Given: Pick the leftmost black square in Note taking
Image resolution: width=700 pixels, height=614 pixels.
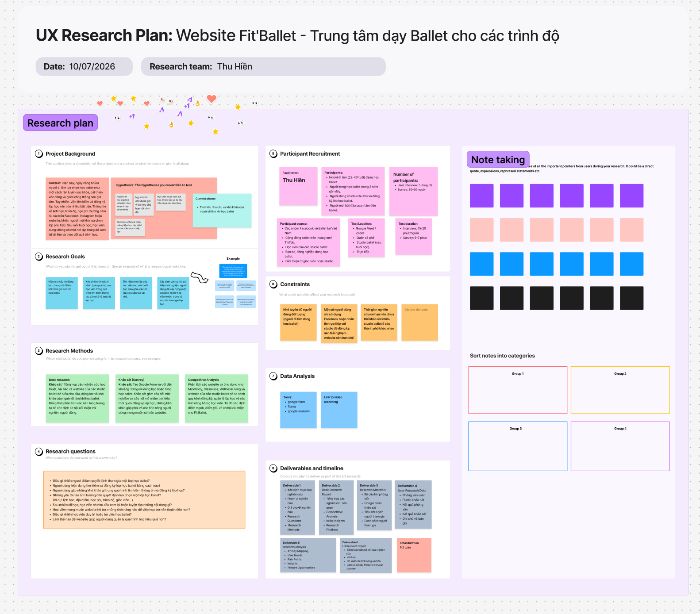Looking at the screenshot, I should pyautogui.click(x=482, y=298).
